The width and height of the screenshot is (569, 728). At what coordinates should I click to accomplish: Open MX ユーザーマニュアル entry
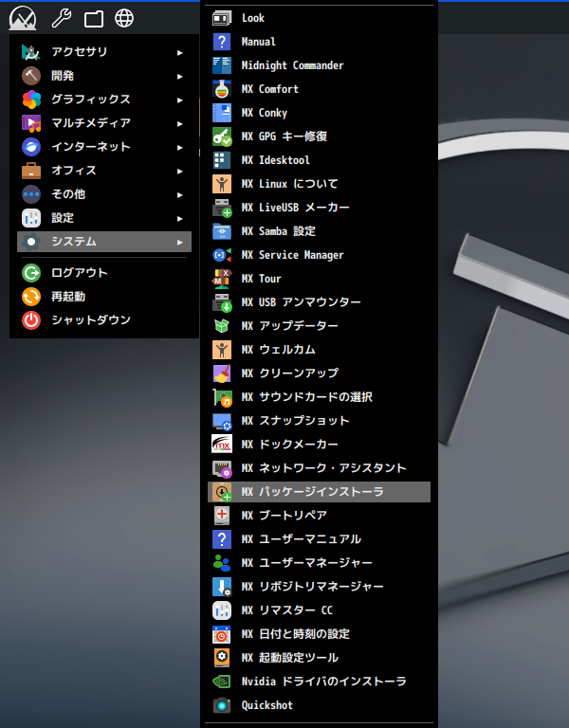[x=319, y=539]
